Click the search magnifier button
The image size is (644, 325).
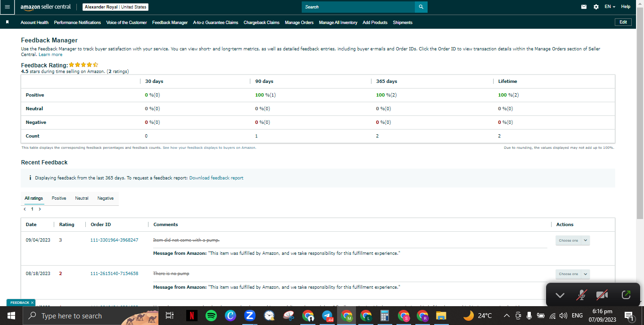[x=421, y=7]
